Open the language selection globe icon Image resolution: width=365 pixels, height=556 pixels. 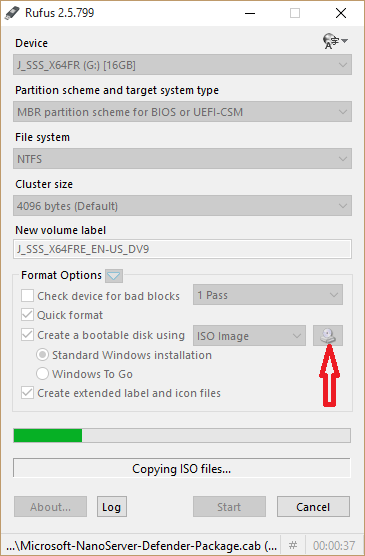click(335, 41)
